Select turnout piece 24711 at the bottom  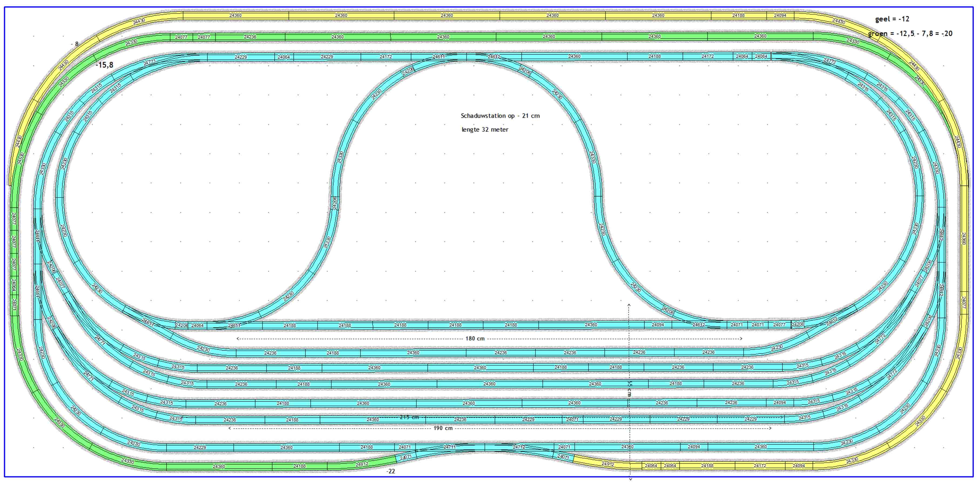(x=450, y=447)
